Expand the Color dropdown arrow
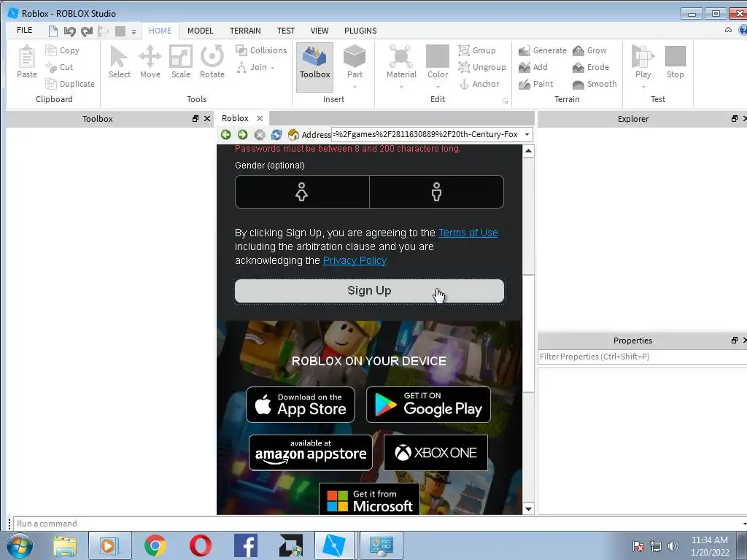Image resolution: width=747 pixels, height=560 pixels. 438,87
